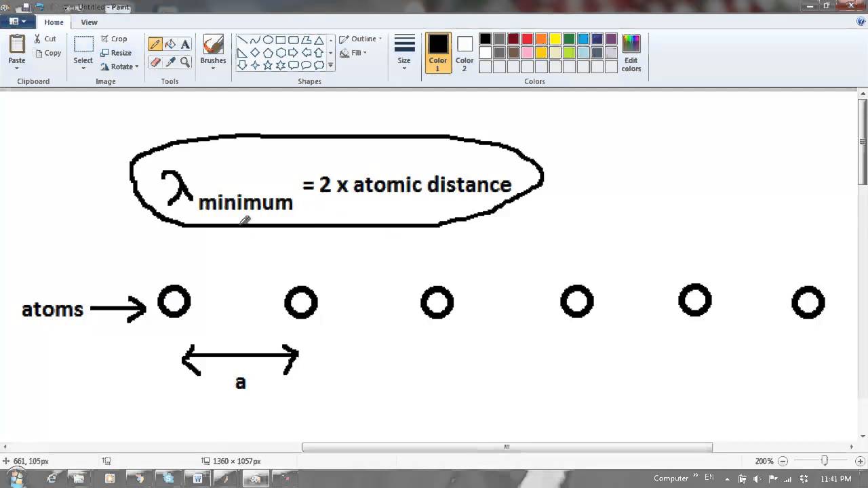Image resolution: width=868 pixels, height=488 pixels.
Task: Choose the Line shape
Action: (242, 40)
